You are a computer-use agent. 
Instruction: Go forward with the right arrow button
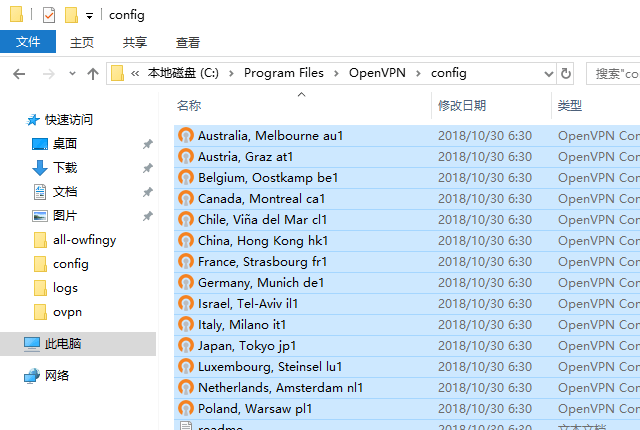(49, 74)
